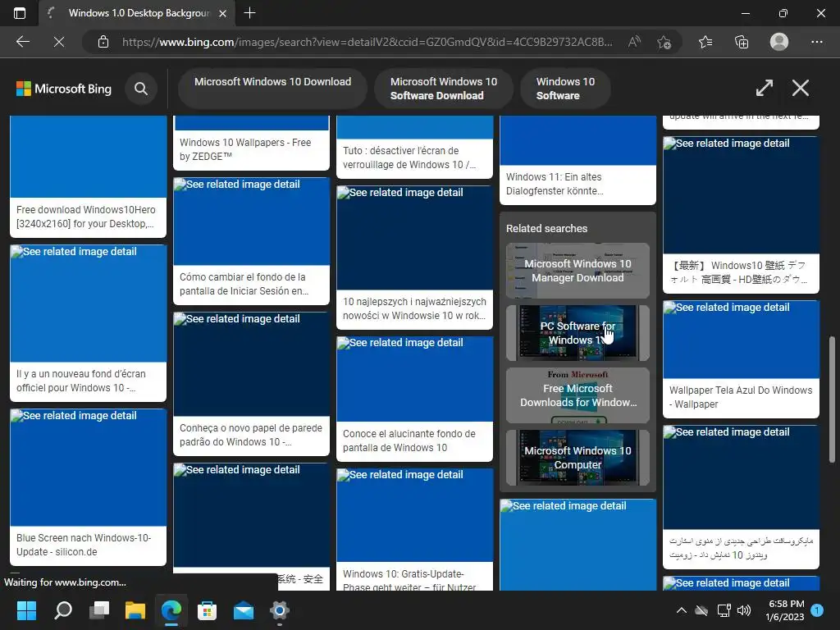Open the Bing search magnifier
This screenshot has width=840, height=630.
coord(141,89)
